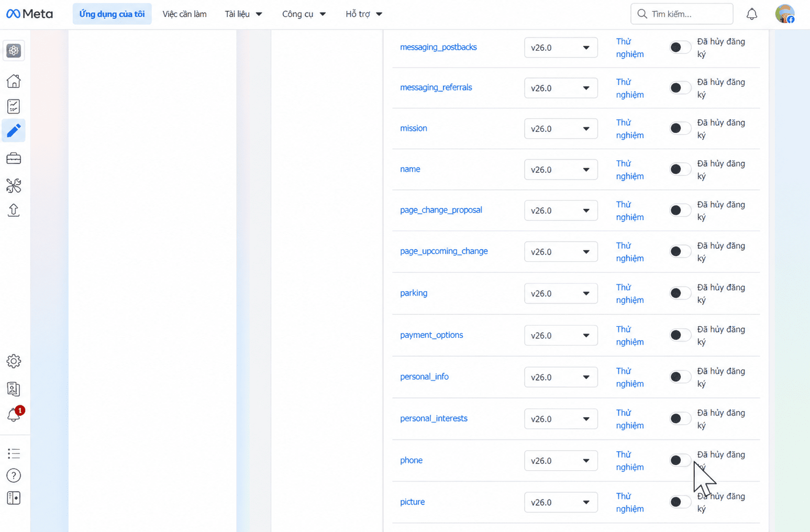Go to the dashboard home icon

coord(14,81)
